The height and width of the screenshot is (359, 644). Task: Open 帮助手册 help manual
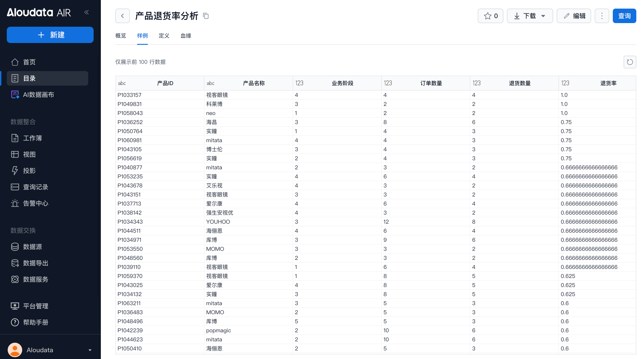(36, 322)
